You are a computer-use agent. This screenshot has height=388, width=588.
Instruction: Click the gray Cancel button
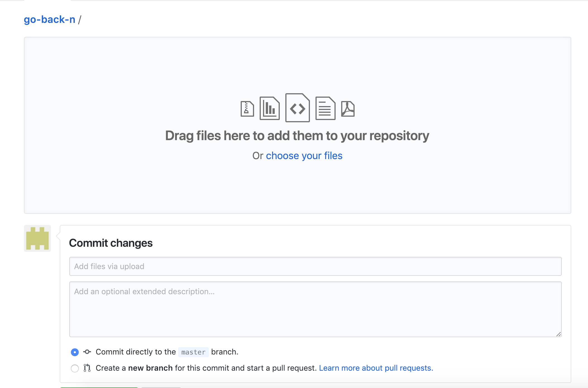click(161, 387)
